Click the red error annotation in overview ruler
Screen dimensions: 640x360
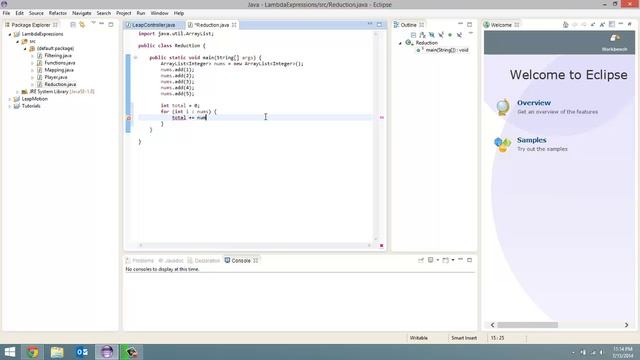(x=382, y=118)
